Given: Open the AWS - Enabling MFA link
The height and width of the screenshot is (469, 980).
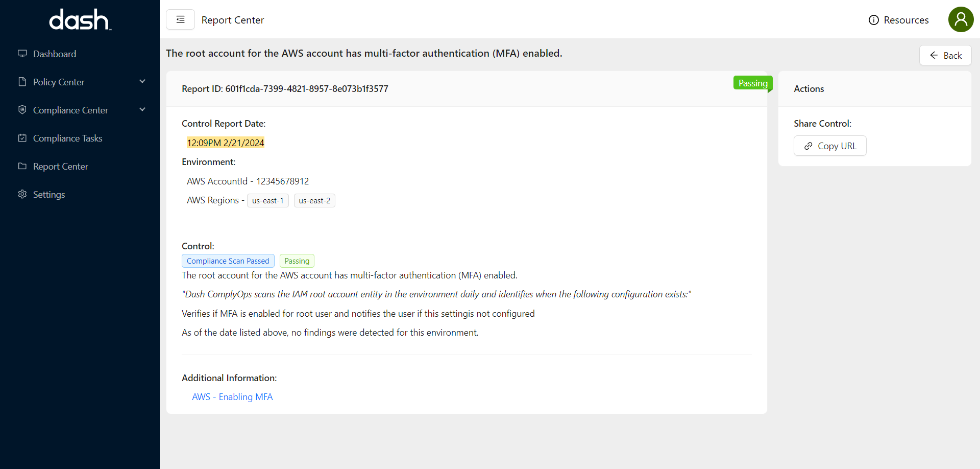Looking at the screenshot, I should coord(232,396).
